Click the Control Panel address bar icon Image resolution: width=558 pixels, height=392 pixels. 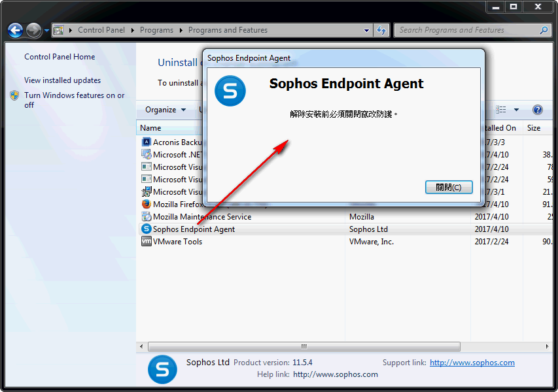pos(58,30)
